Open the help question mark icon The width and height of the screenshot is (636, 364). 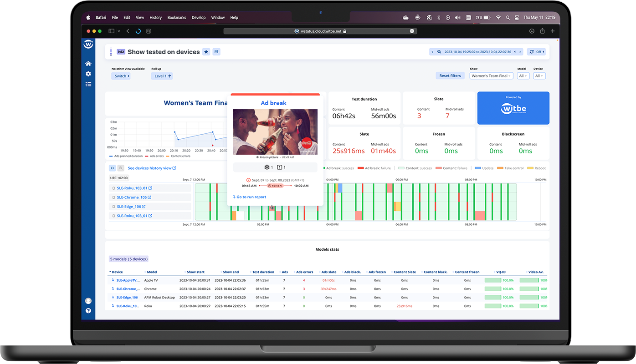point(88,311)
